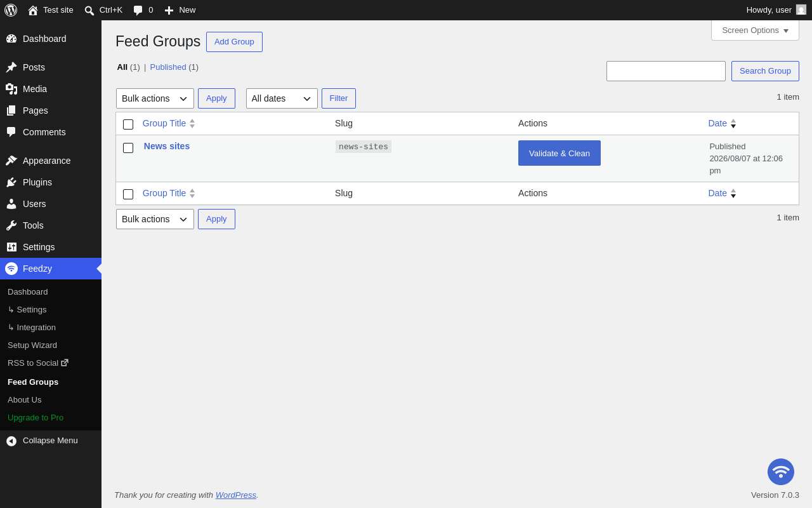Select Feed Groups in Feedzy submenu
This screenshot has height=508, width=812.
(33, 382)
